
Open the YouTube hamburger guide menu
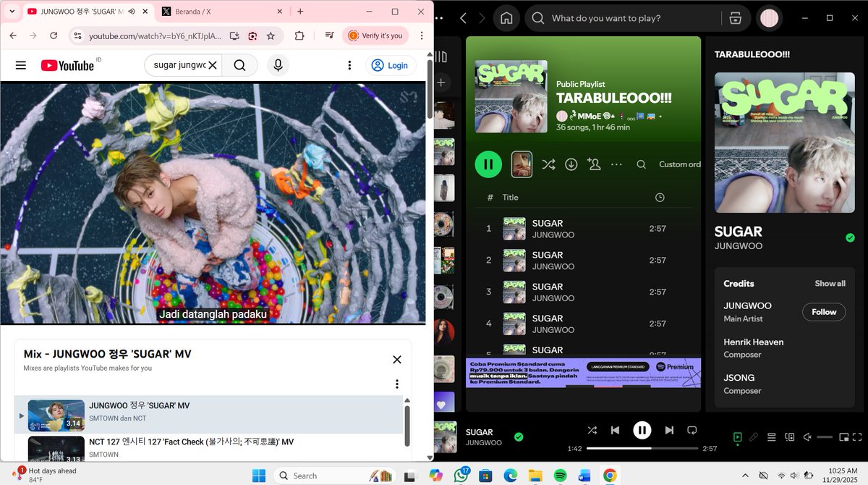tap(21, 65)
